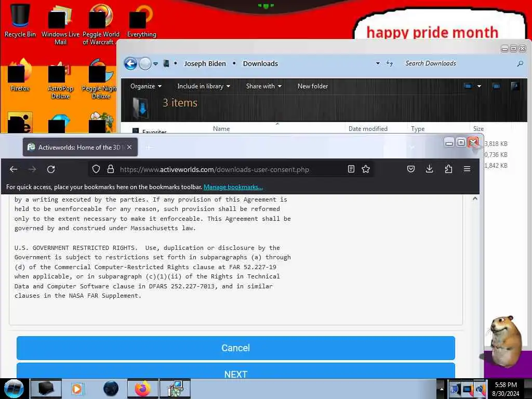This screenshot has width=532, height=399.
Task: Reload the Activeworlds page
Action: click(x=51, y=169)
